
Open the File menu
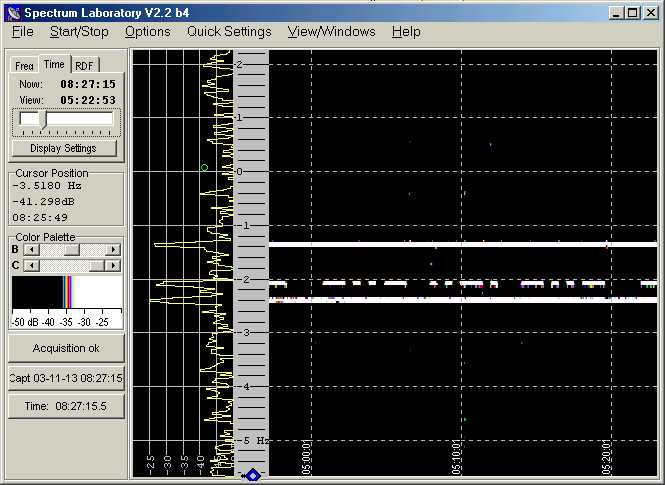22,32
